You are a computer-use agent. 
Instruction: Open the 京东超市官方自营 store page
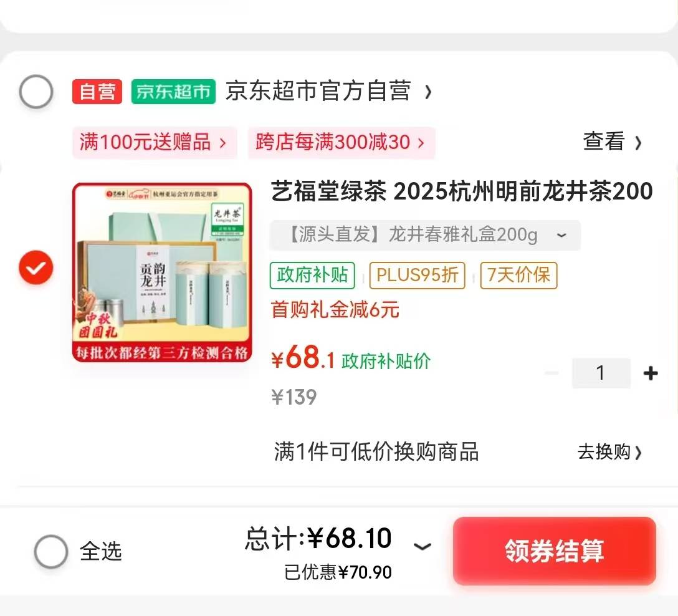click(x=328, y=91)
